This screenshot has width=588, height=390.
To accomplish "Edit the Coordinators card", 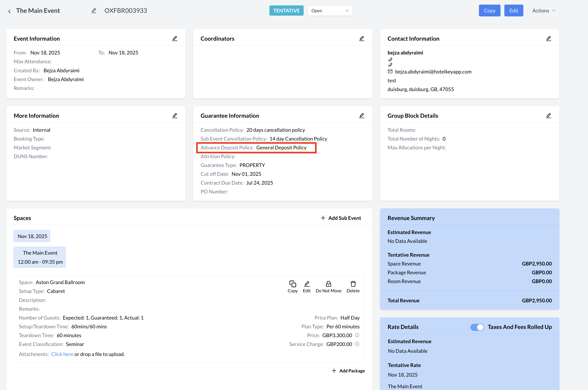I will [361, 39].
